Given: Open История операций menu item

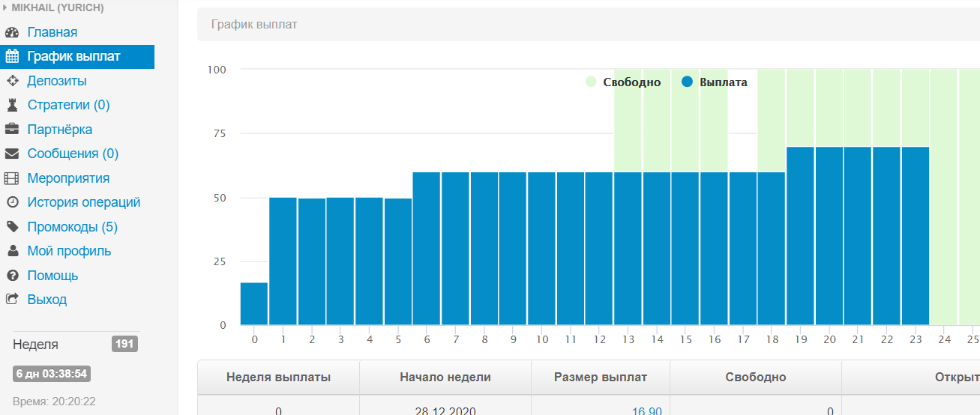Looking at the screenshot, I should coord(83,202).
